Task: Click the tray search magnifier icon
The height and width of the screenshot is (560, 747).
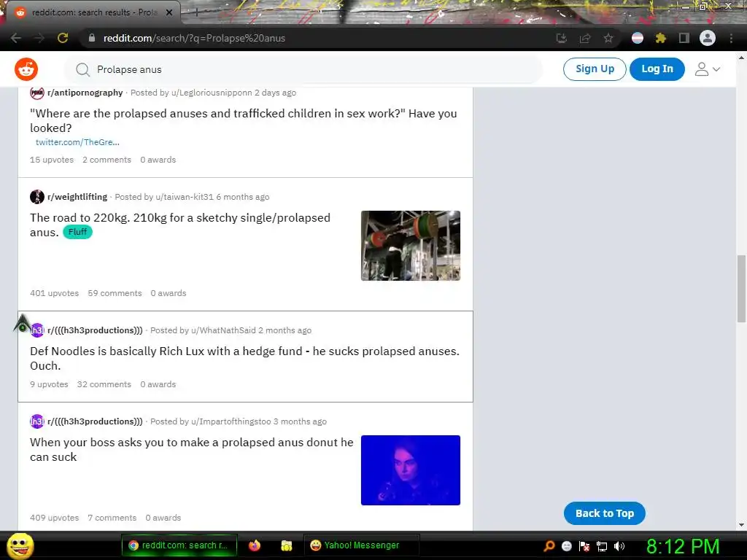Action: [549, 545]
